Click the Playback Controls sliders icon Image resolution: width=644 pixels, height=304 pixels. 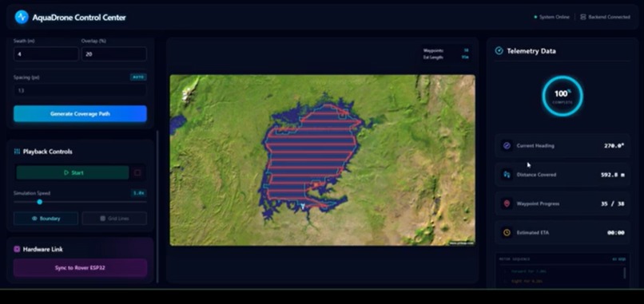(17, 152)
